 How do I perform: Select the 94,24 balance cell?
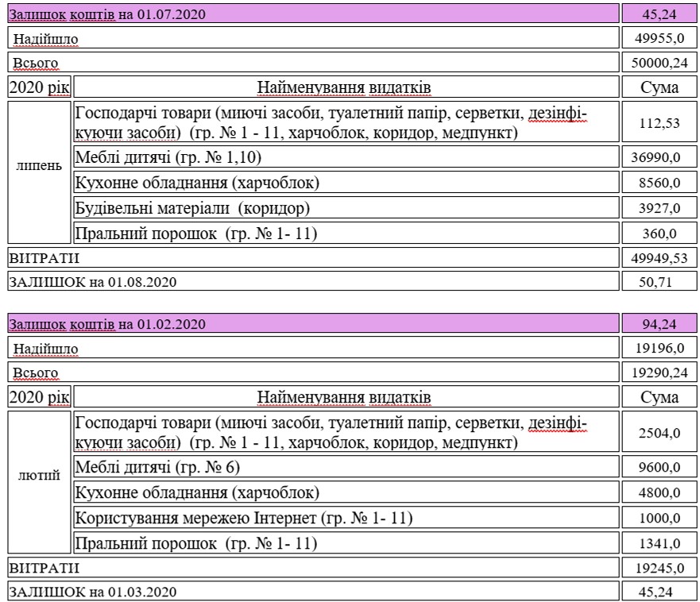coord(659,324)
